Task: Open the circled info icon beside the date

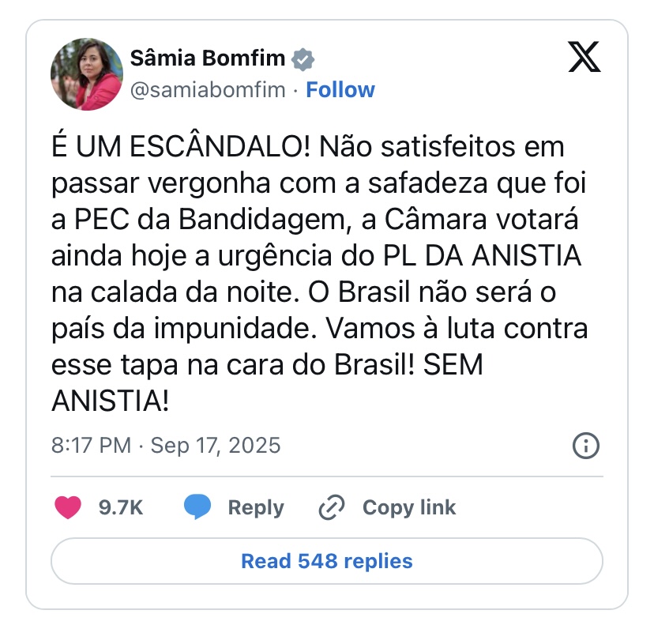Action: click(x=585, y=446)
